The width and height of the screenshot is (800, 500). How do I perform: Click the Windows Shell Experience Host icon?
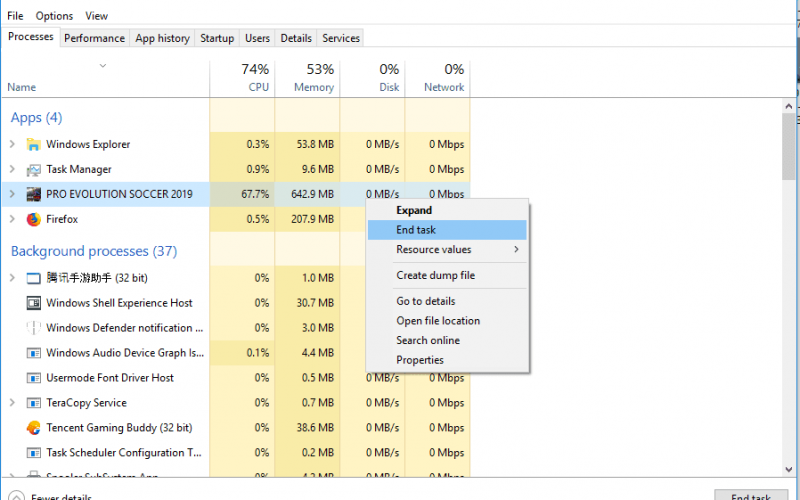coord(33,303)
